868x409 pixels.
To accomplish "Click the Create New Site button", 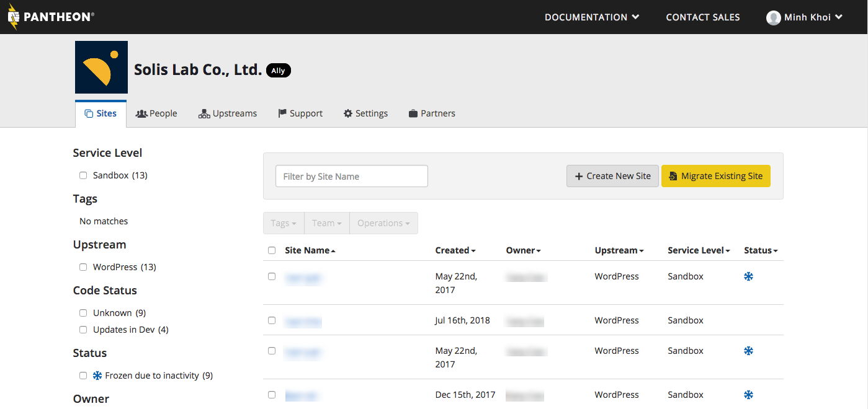I will point(612,176).
